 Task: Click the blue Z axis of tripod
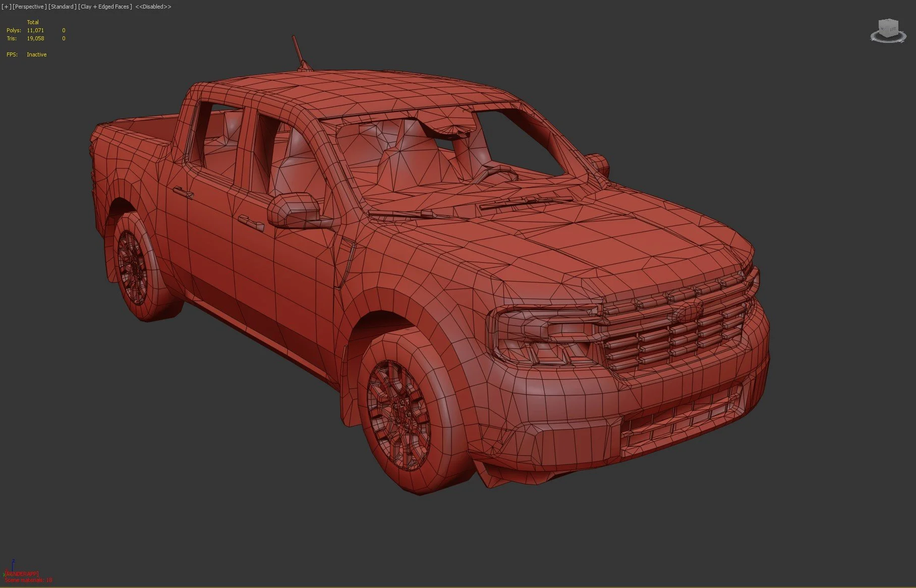pyautogui.click(x=13, y=565)
